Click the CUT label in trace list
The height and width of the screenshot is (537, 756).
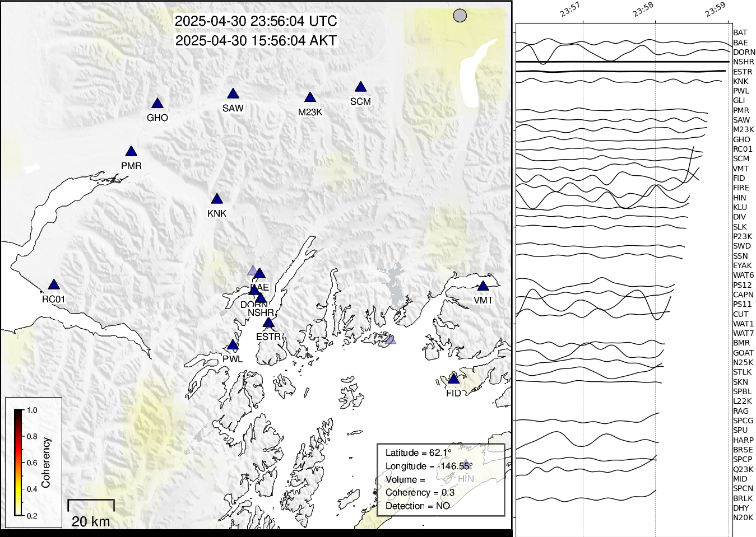pyautogui.click(x=741, y=315)
